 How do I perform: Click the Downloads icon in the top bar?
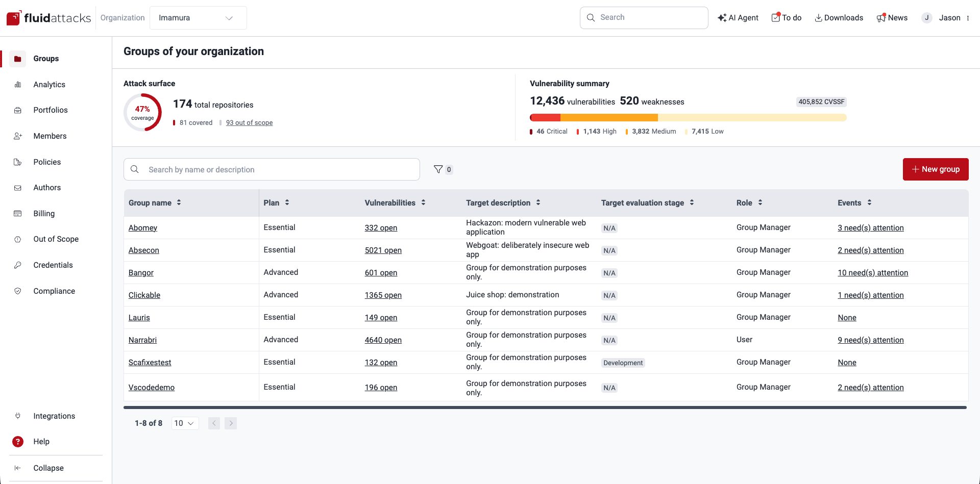pos(839,17)
